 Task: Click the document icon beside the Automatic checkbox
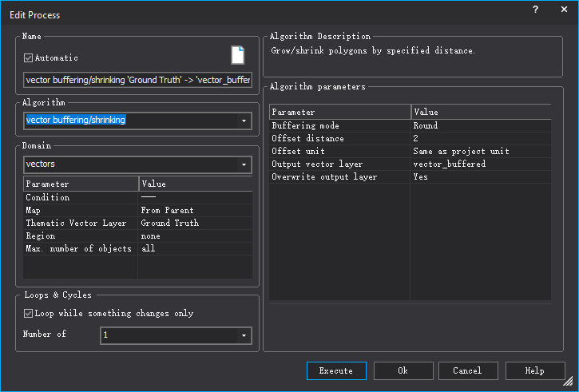(237, 55)
